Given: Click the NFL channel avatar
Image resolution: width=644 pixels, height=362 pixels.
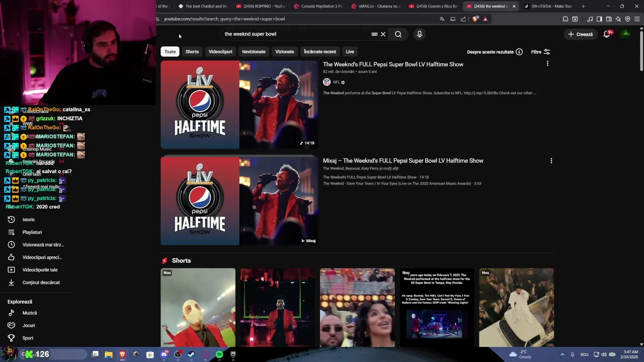Looking at the screenshot, I should pos(327,82).
